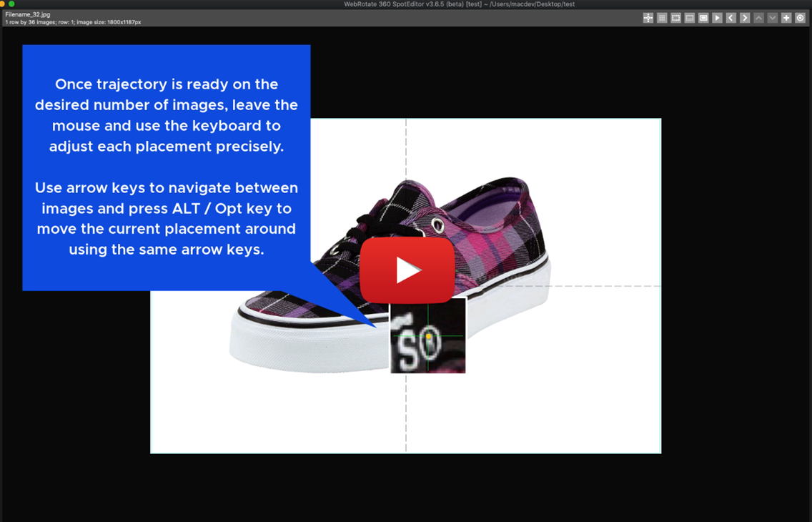Image resolution: width=812 pixels, height=522 pixels.
Task: Click the green macOS maximize button
Action: click(x=11, y=4)
